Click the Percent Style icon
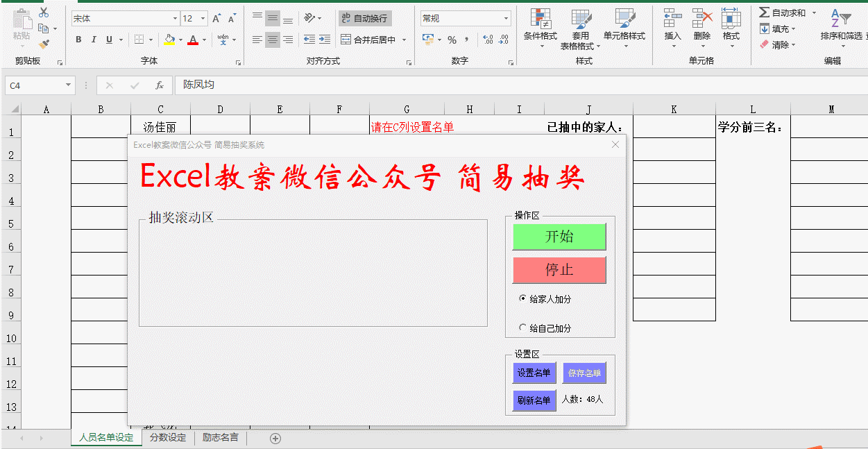 tap(452, 40)
